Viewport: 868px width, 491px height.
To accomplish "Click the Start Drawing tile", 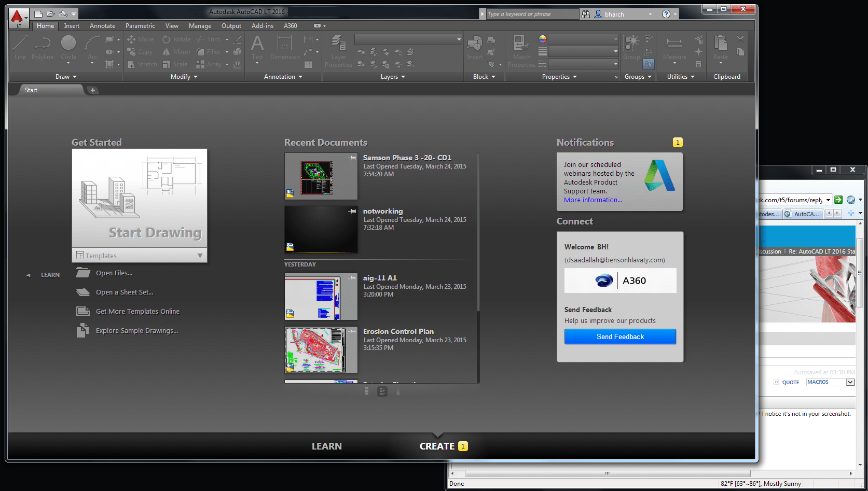I will (140, 199).
